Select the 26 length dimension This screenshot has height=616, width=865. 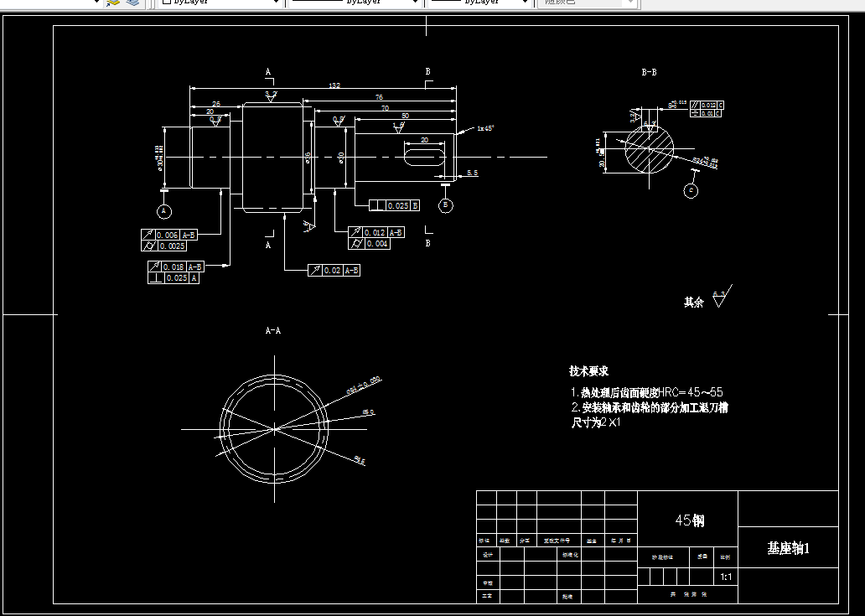[216, 104]
